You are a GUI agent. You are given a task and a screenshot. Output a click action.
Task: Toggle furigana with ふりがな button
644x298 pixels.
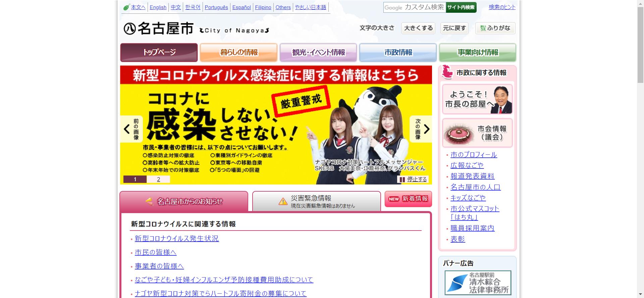(x=495, y=28)
